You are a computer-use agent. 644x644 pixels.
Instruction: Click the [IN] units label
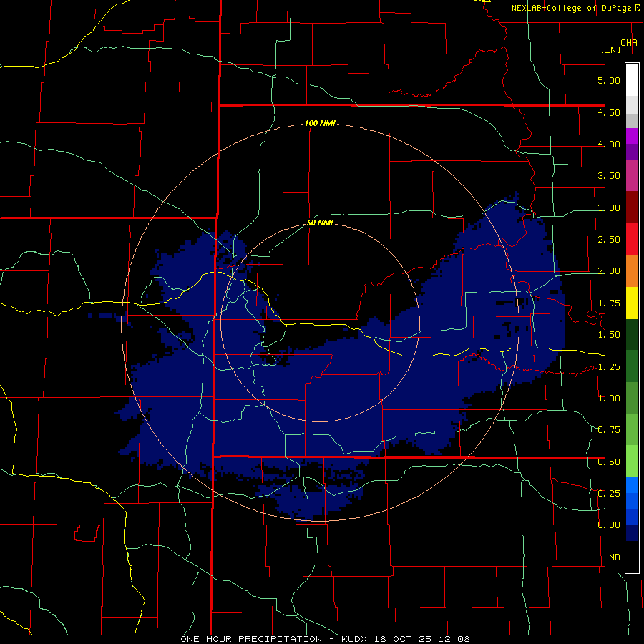click(x=611, y=49)
